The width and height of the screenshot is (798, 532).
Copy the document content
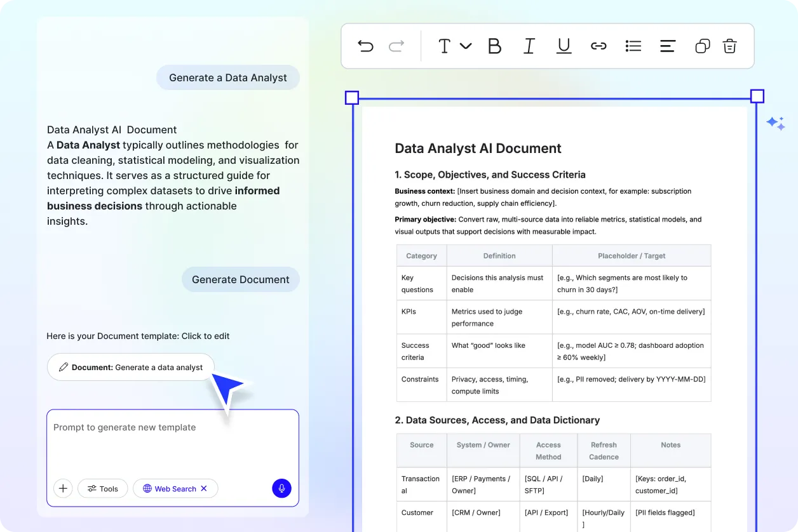coord(702,46)
